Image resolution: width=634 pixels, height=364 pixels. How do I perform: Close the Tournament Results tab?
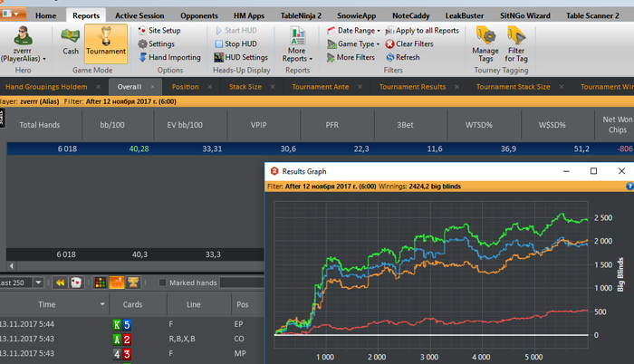point(456,87)
